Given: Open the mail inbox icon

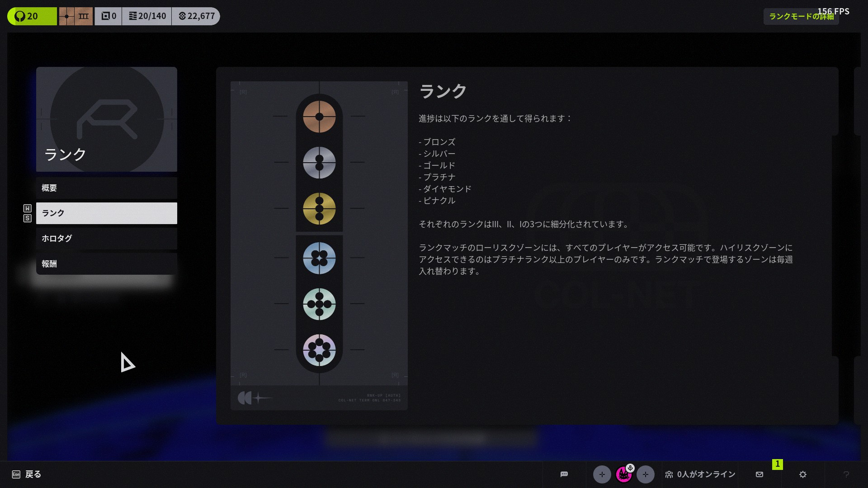Looking at the screenshot, I should (759, 474).
